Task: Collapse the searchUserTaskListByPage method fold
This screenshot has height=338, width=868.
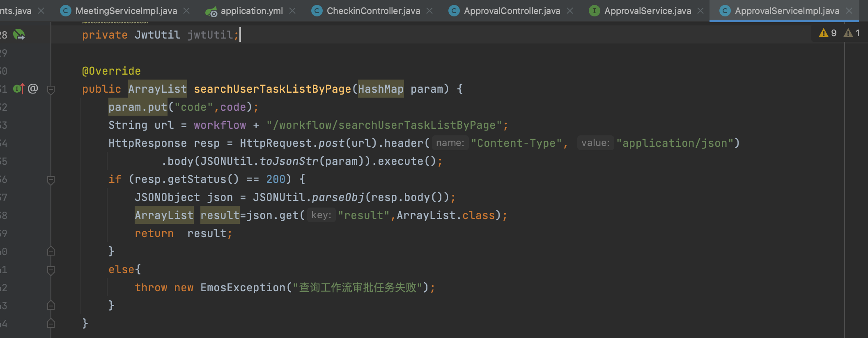Action: click(x=51, y=89)
